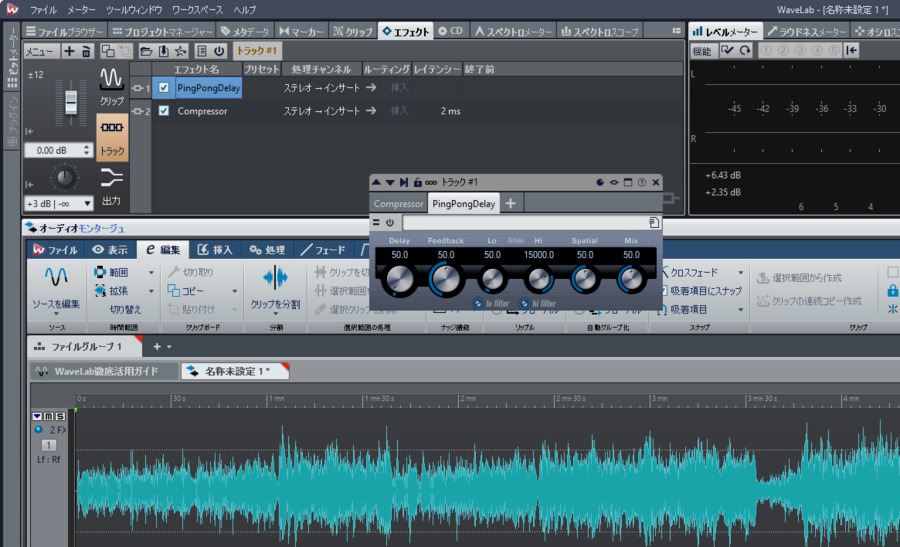Click the plugin menu lines icon
Image resolution: width=900 pixels, height=547 pixels.
coord(376,223)
